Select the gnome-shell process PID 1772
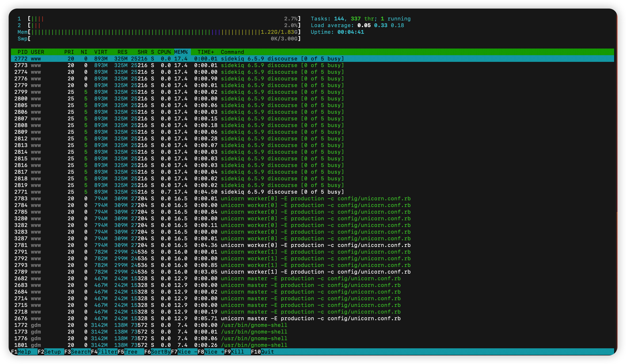 [x=313, y=325]
